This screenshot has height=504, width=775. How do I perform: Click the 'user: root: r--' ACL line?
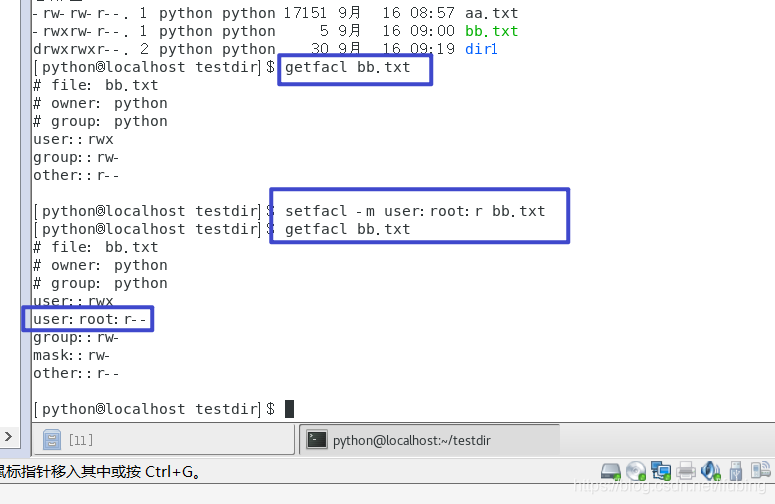[x=89, y=319]
